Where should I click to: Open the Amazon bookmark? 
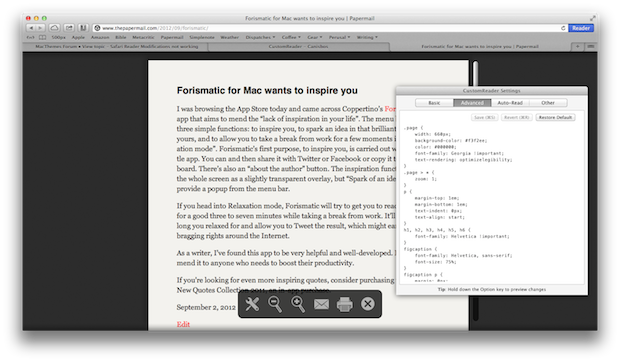pyautogui.click(x=100, y=37)
